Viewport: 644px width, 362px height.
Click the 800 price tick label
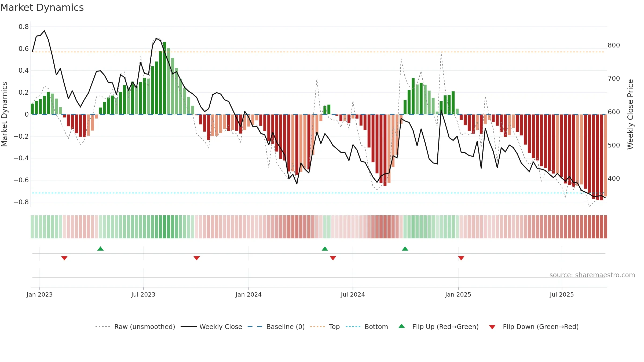614,45
